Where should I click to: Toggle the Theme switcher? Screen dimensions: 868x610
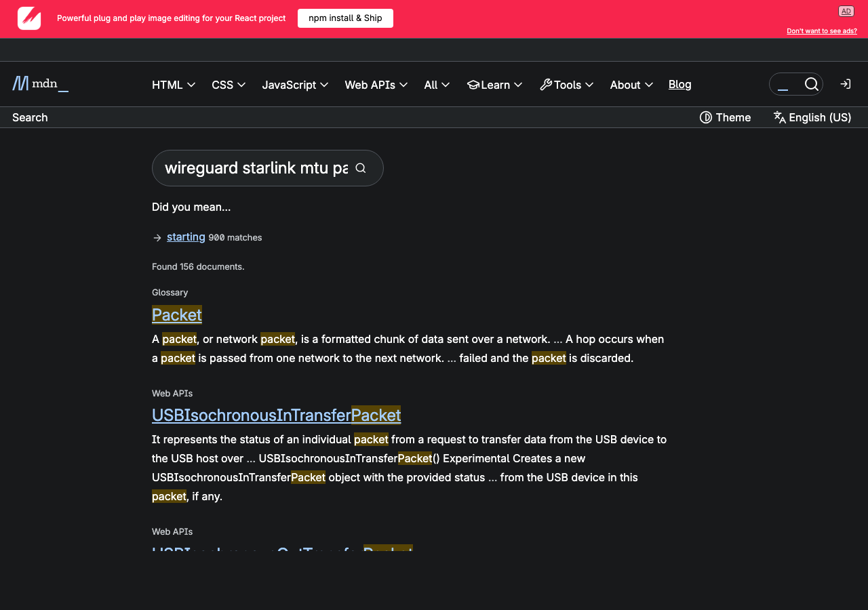[725, 117]
